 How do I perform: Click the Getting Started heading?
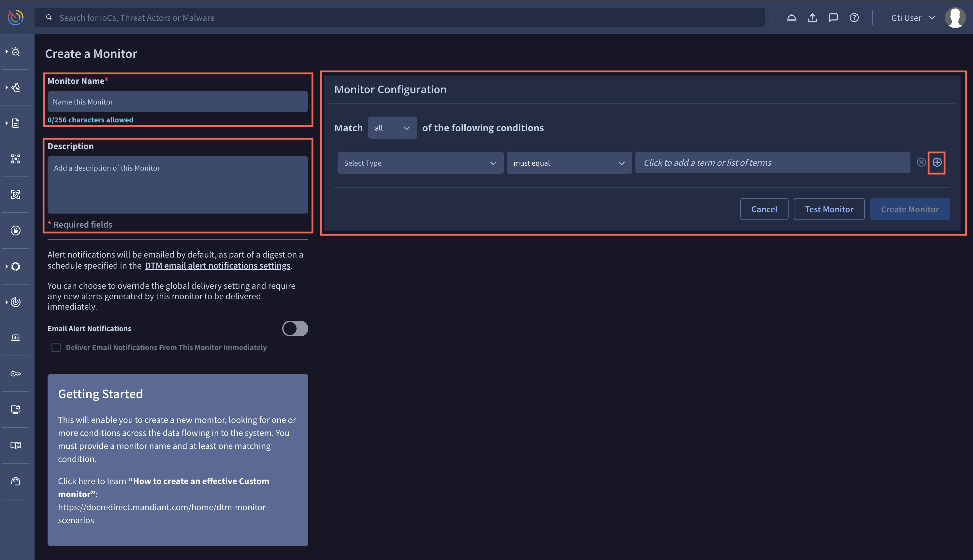(x=100, y=394)
